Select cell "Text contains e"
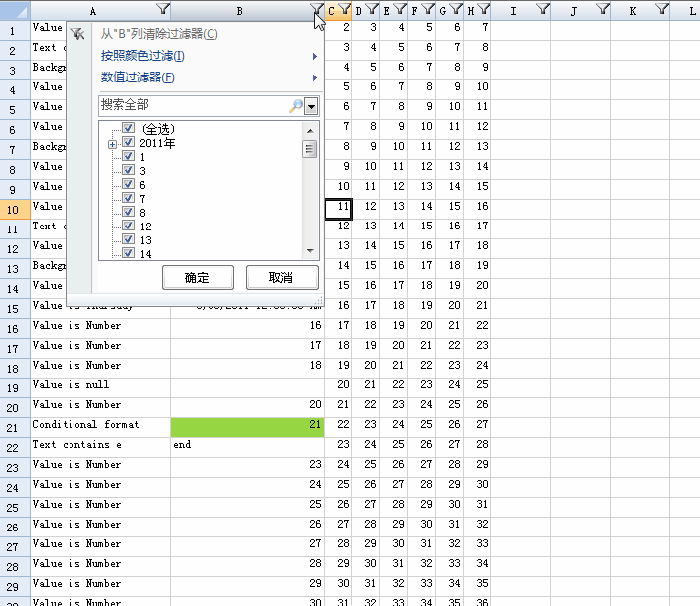The image size is (700, 606). pyautogui.click(x=100, y=447)
